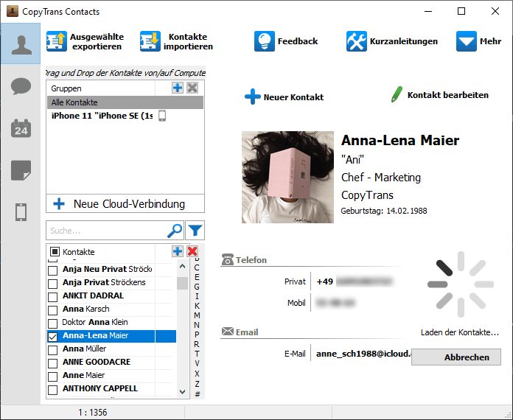This screenshot has height=420, width=513.
Task: Jump to letter K in index
Action: click(197, 306)
